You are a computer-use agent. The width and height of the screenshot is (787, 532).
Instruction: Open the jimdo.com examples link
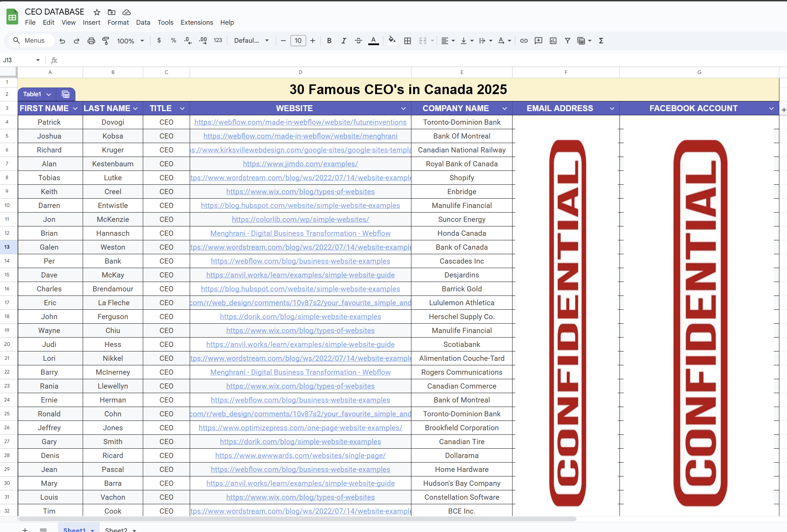[300, 164]
